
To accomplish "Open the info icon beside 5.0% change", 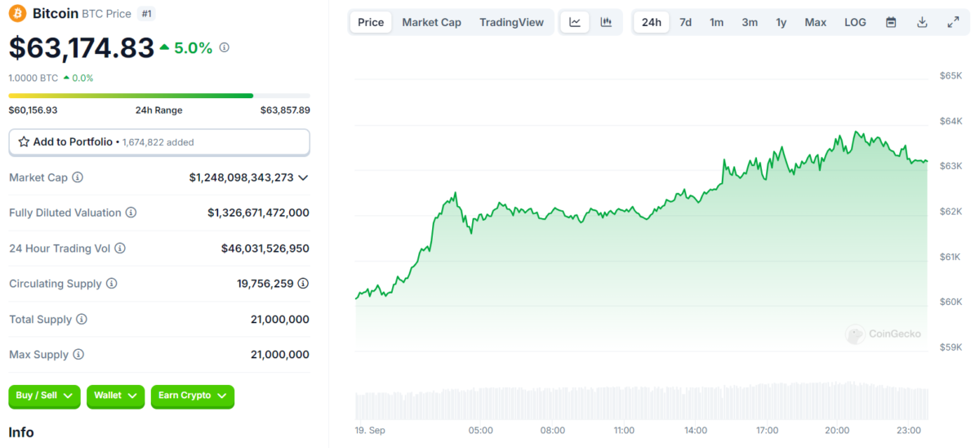I will (x=225, y=47).
